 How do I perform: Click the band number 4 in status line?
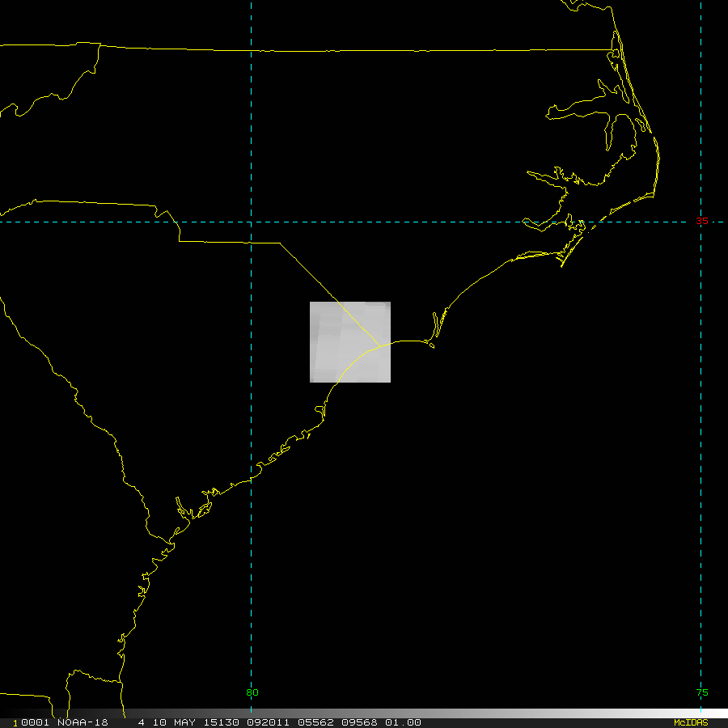point(141,722)
